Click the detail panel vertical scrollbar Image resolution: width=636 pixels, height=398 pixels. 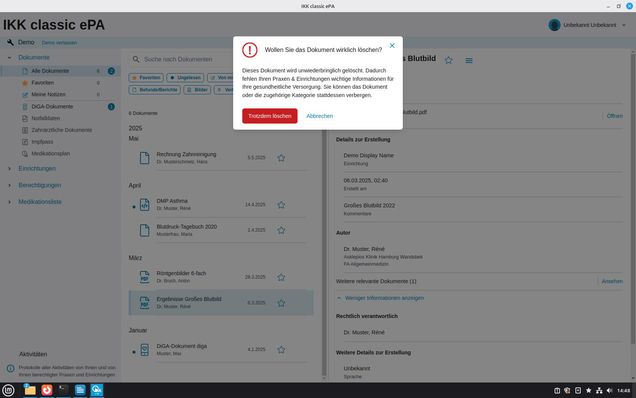click(x=633, y=199)
